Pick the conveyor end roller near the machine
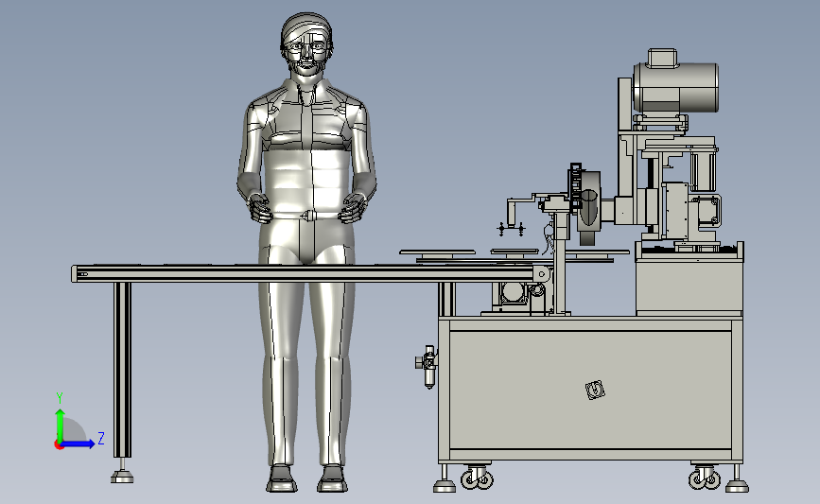This screenshot has height=504, width=820. coord(542,273)
